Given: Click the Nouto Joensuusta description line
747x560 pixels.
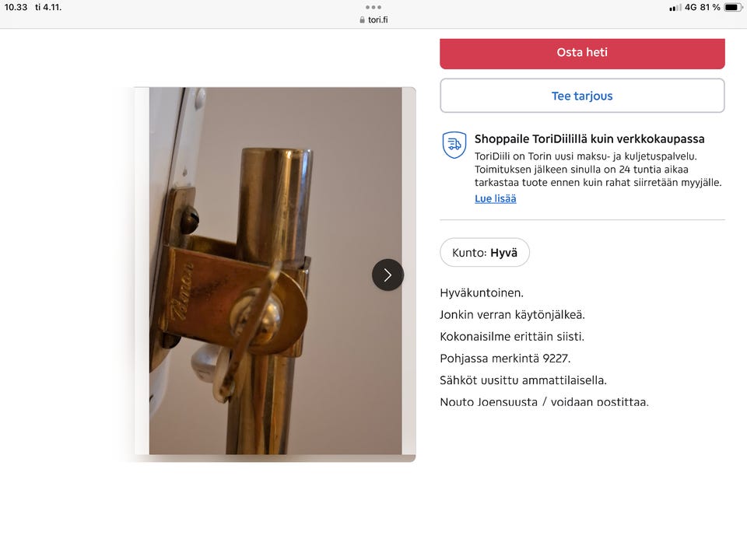Looking at the screenshot, I should pos(544,401).
